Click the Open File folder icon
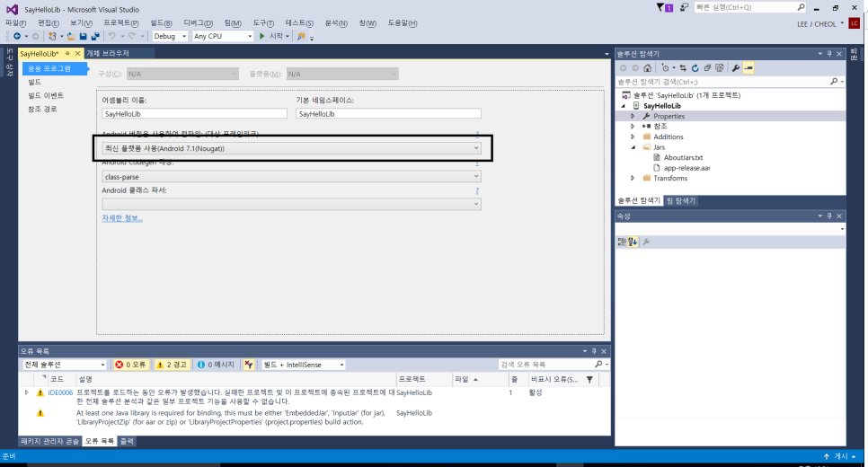The image size is (868, 467). point(71,36)
